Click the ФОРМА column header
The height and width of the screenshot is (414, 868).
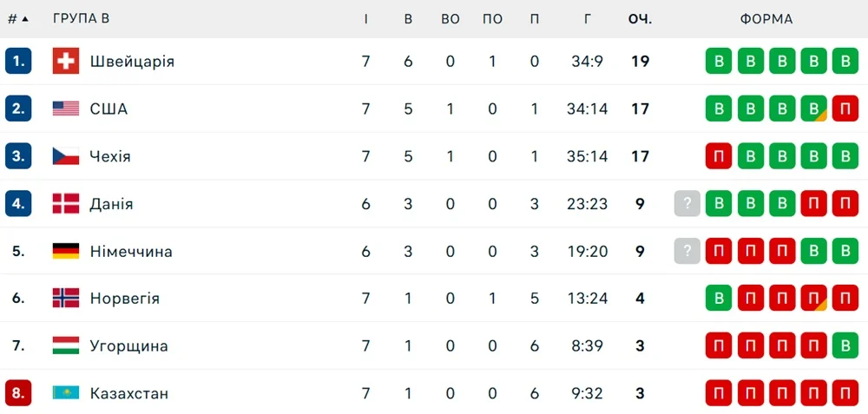point(766,19)
